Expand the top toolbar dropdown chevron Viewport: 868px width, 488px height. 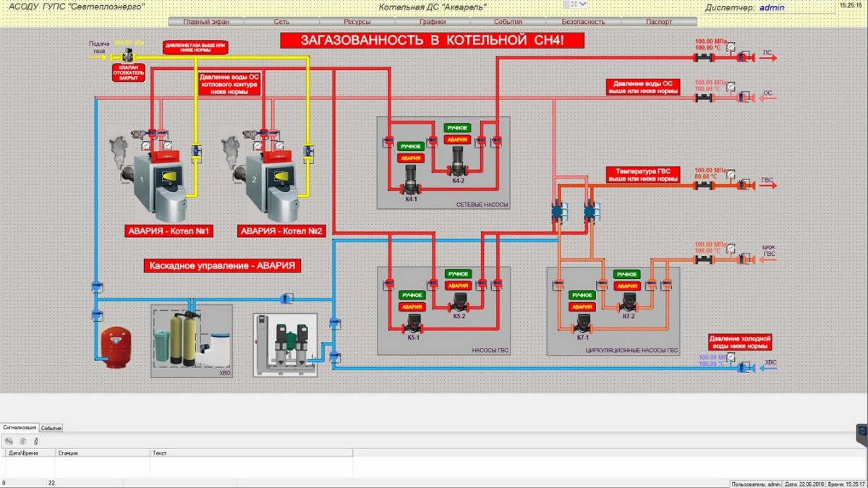pyautogui.click(x=582, y=4)
